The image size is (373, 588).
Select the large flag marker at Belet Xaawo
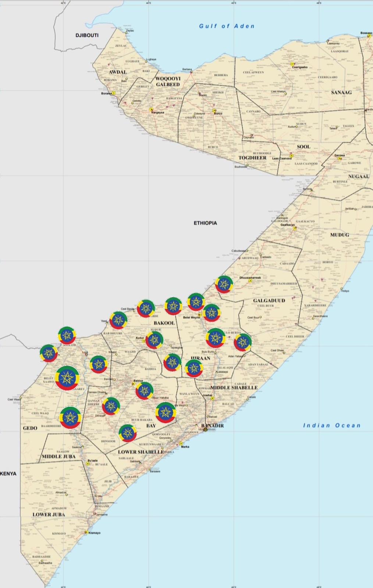pyautogui.click(x=67, y=378)
